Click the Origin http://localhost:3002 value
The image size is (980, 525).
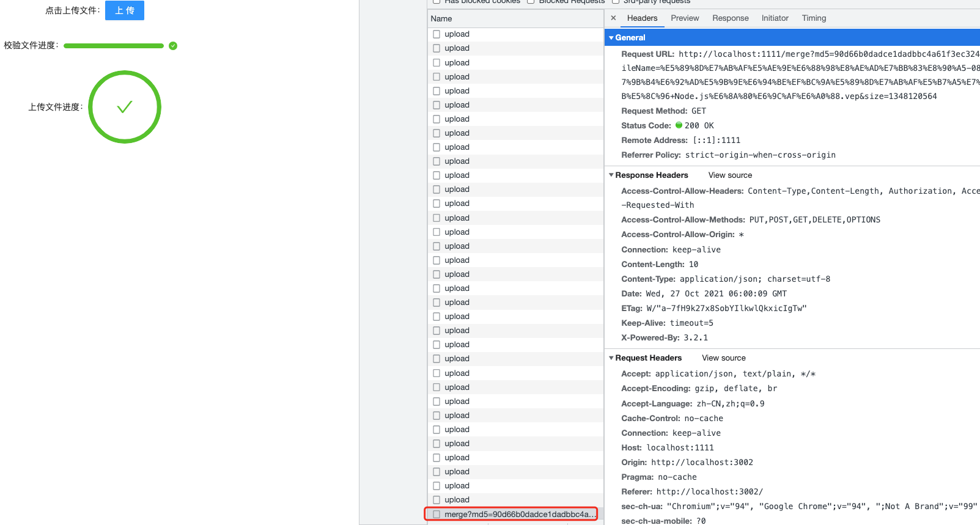pos(702,462)
